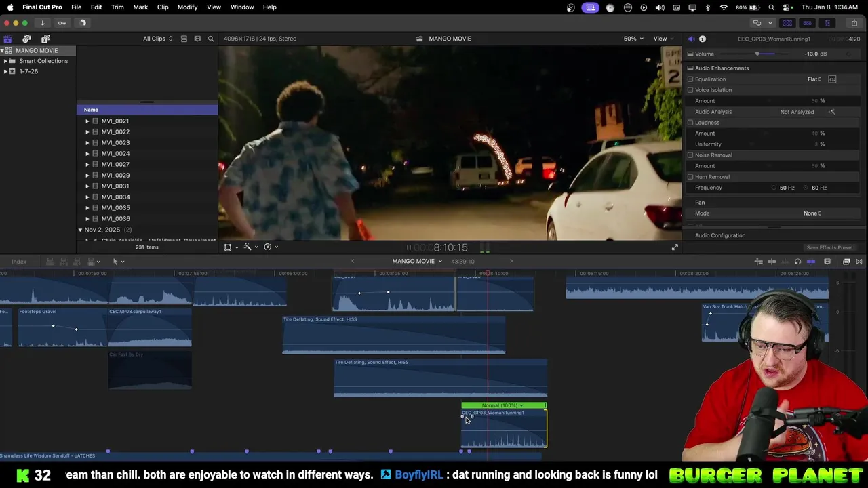868x488 pixels.
Task: Open the File menu
Action: click(77, 7)
